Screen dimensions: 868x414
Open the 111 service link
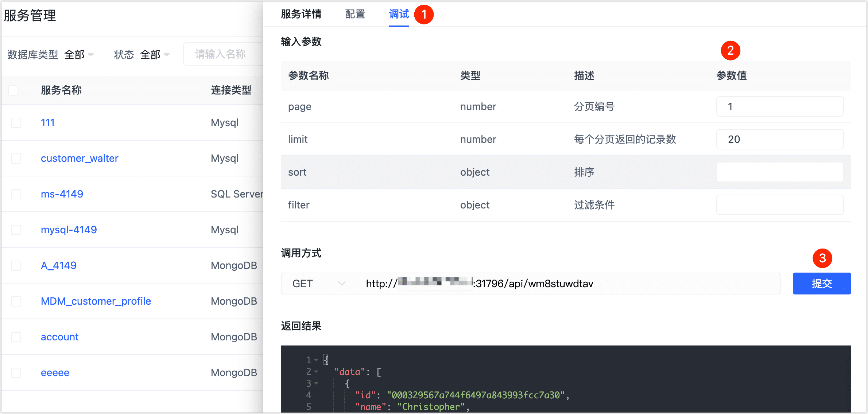47,122
